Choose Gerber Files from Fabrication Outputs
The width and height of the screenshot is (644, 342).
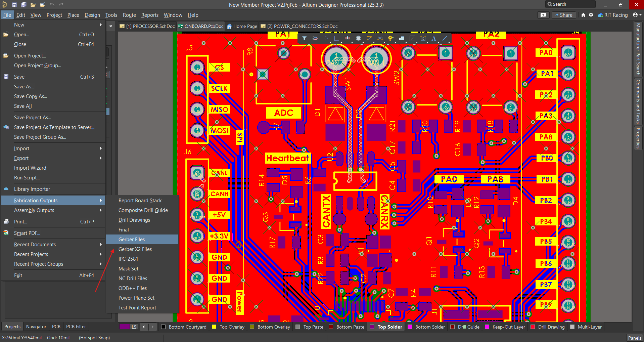coord(142,240)
